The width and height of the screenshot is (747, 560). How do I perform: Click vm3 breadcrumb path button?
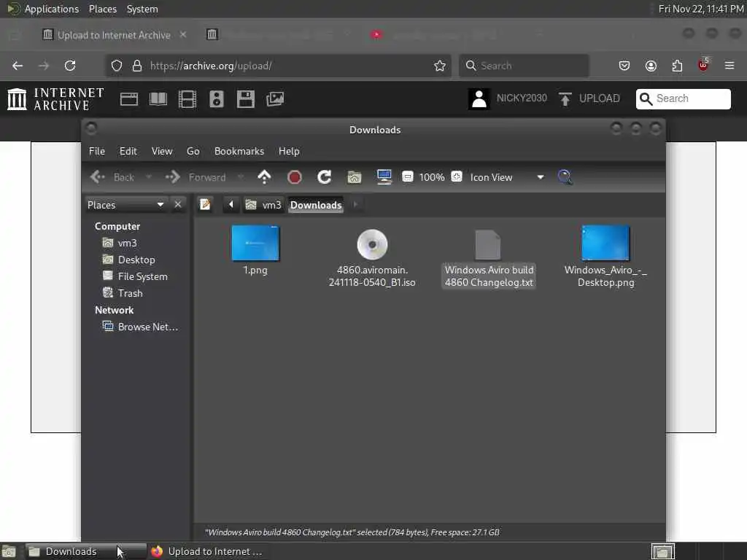(263, 205)
